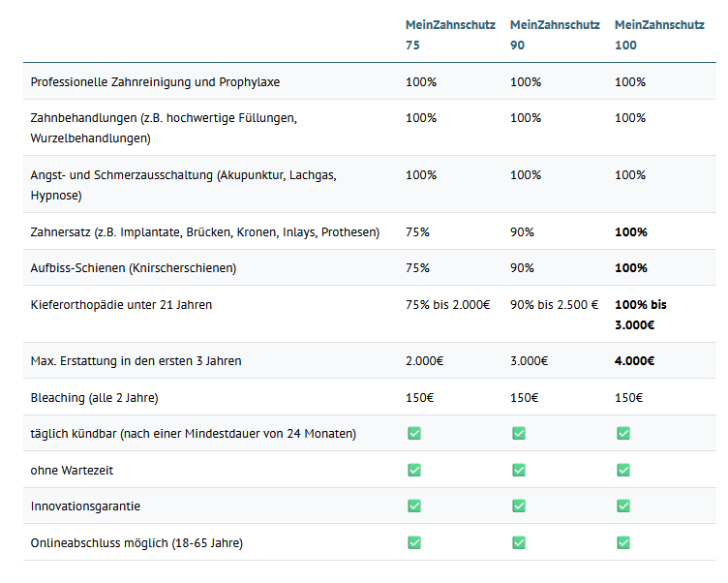Click the 'ohne Wartezeit' checkmark under MeinZahnschutz 90
The width and height of the screenshot is (728, 583).
[519, 470]
